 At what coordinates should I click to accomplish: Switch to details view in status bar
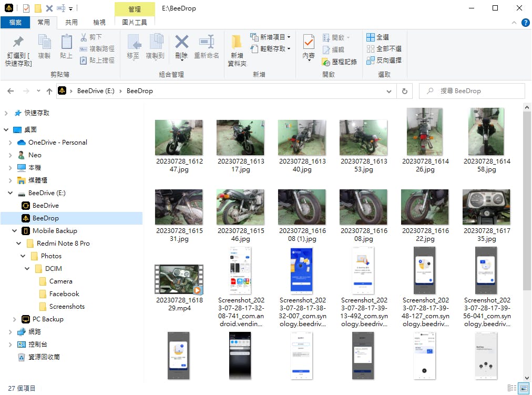[512, 388]
